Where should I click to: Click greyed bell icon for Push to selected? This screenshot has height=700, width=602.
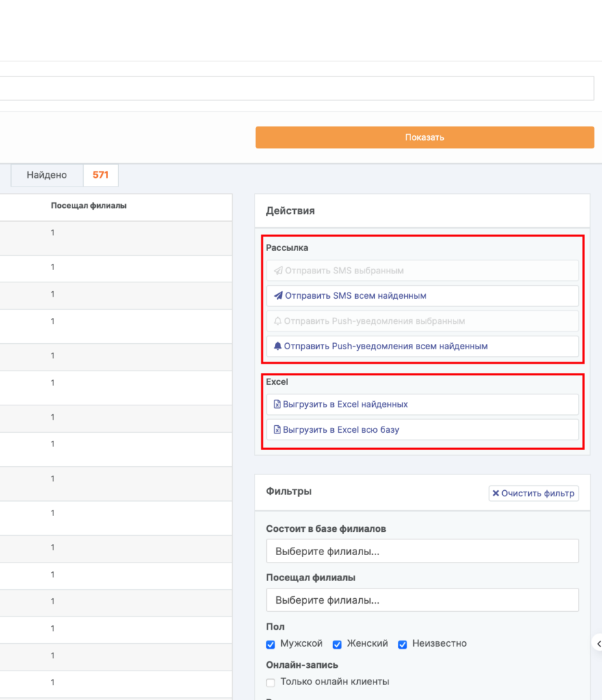[x=278, y=321]
